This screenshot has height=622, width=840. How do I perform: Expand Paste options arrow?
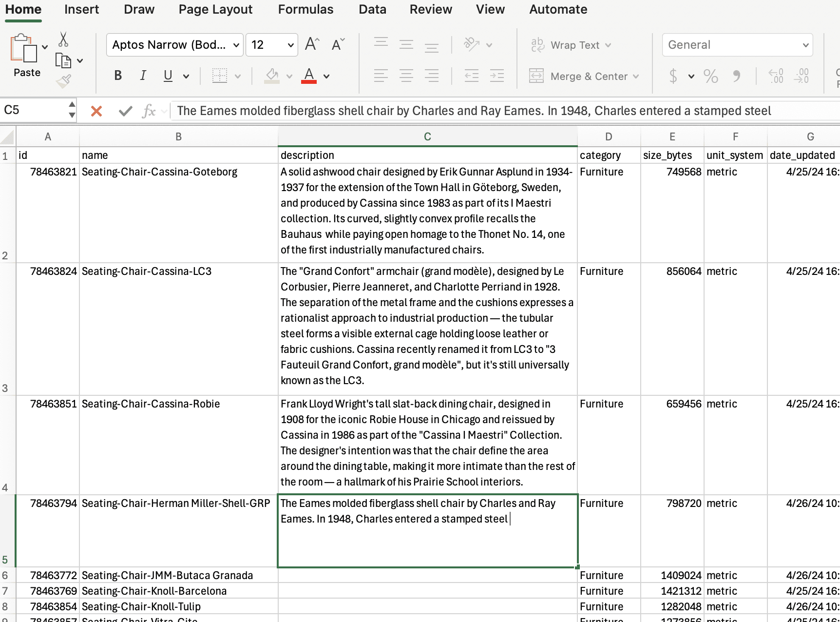coord(45,47)
